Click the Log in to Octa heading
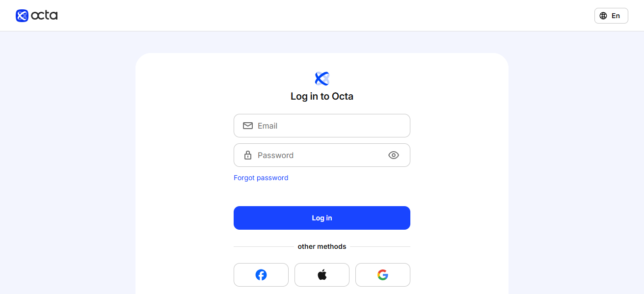The width and height of the screenshot is (644, 294). tap(322, 96)
